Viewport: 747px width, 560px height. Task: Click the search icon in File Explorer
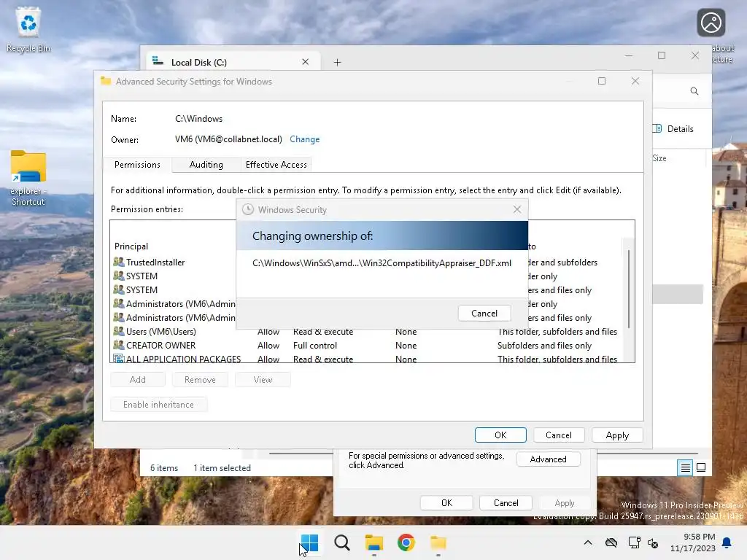[x=694, y=91]
